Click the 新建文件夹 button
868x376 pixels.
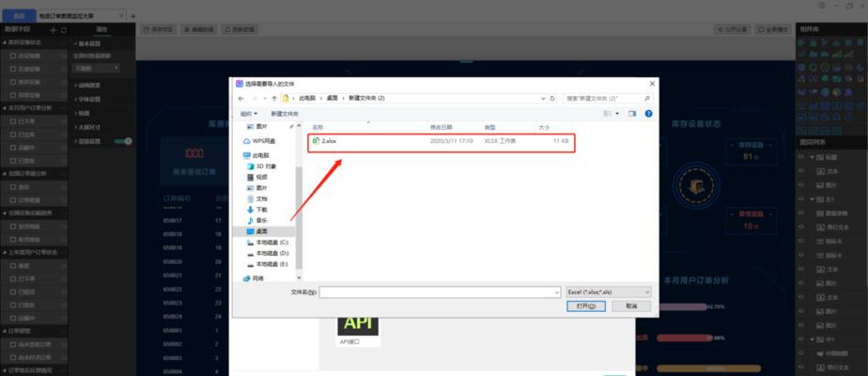[285, 114]
